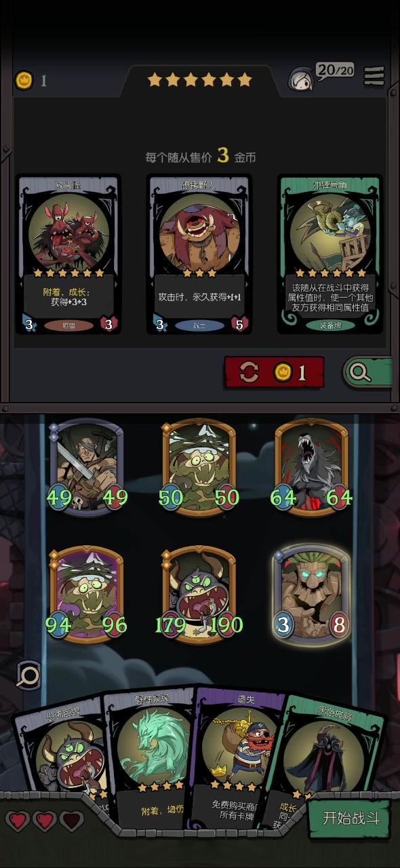The width and height of the screenshot is (400, 868).
Task: Select the 50/50 swamp creature minion
Action: pos(199,468)
